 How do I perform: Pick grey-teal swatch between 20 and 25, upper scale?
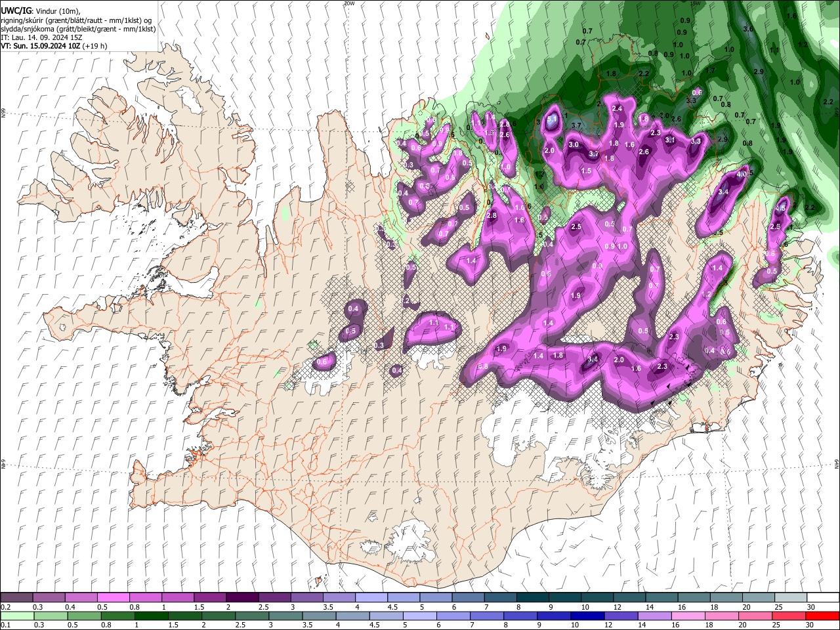click(759, 597)
